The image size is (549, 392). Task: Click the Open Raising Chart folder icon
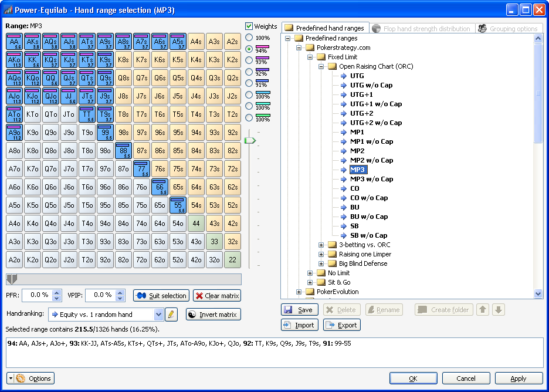point(332,66)
